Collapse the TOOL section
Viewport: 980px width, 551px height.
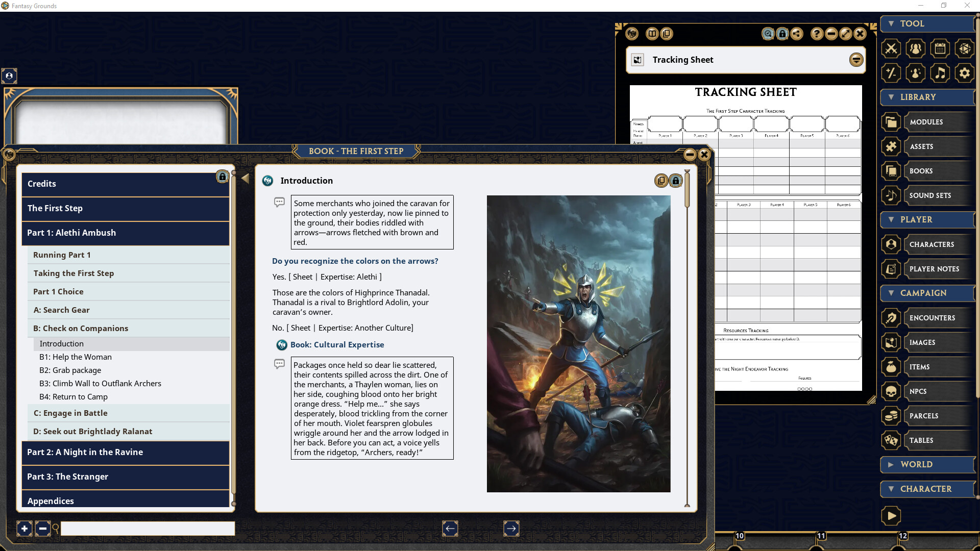click(x=891, y=23)
